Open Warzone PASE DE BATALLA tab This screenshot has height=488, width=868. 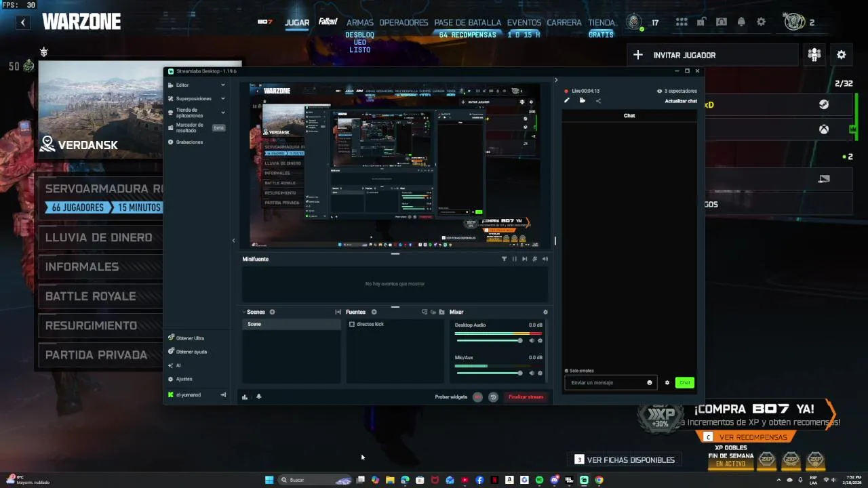click(x=468, y=22)
